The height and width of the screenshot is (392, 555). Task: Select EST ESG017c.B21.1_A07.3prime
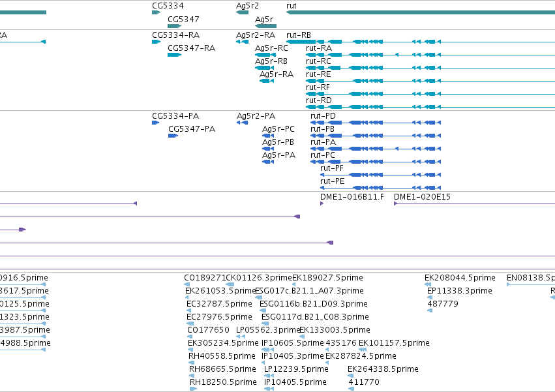click(x=258, y=297)
